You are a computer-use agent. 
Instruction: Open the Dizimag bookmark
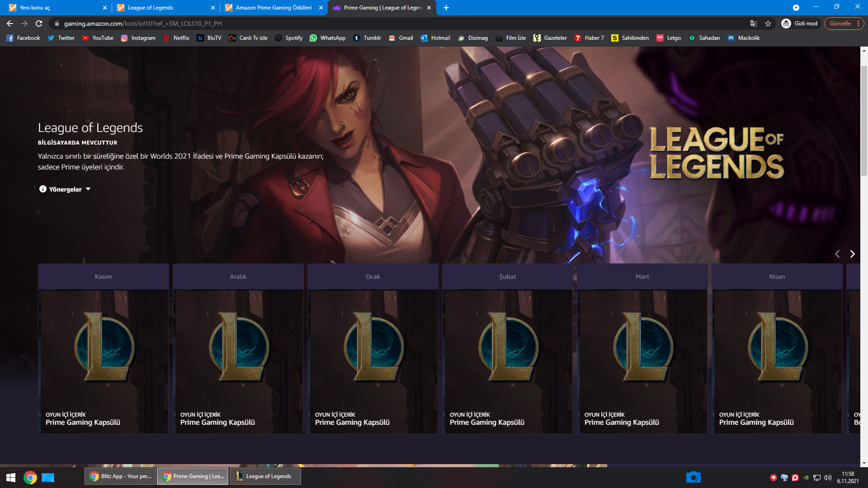coord(473,38)
